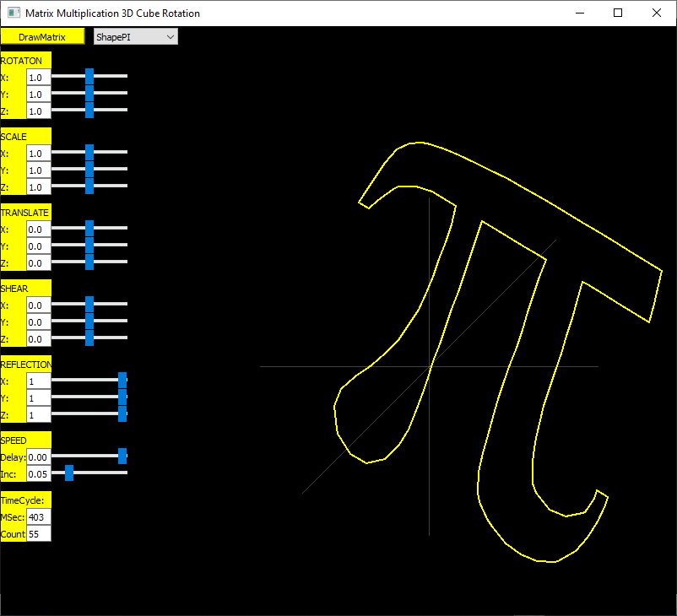Click the Scale Y slider thumb

pos(89,170)
